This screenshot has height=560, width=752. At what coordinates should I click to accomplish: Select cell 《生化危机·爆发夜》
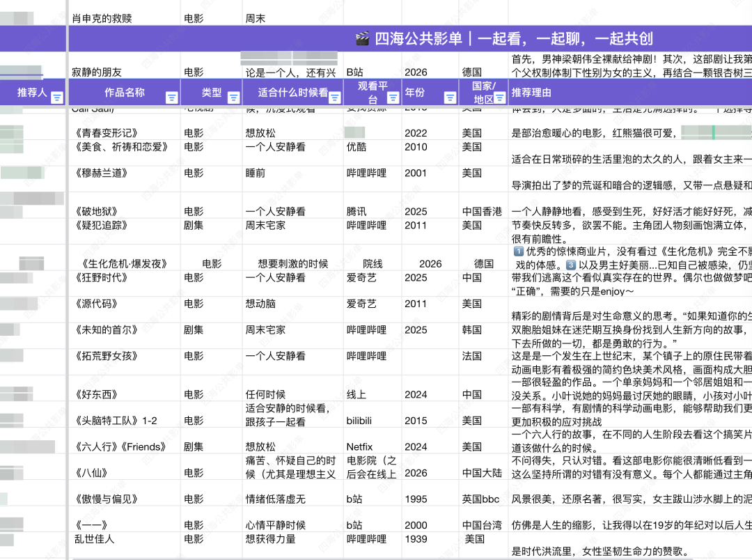[124, 258]
